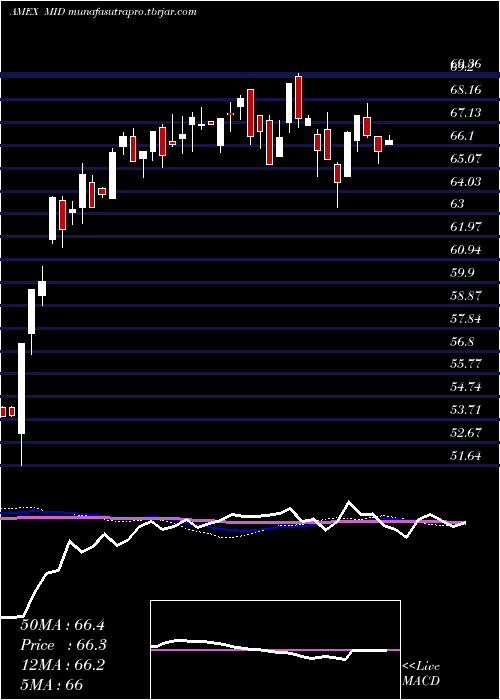Click the 58.87 price axis label
Screen dimensions: 500x700
[466, 296]
